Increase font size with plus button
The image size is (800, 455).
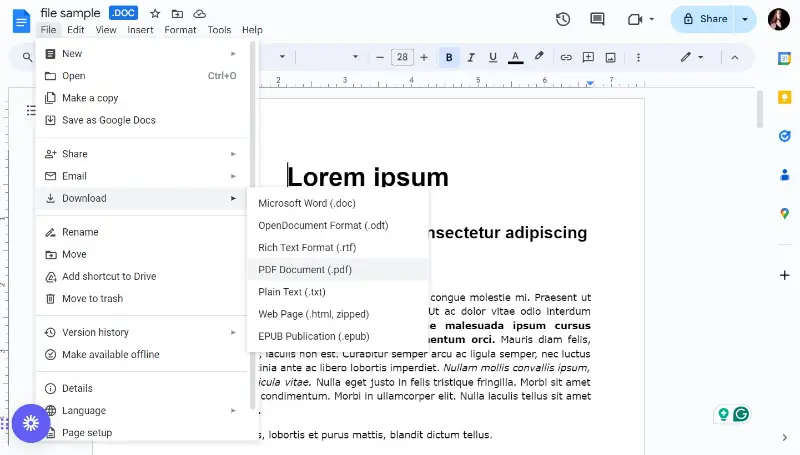[x=423, y=57]
